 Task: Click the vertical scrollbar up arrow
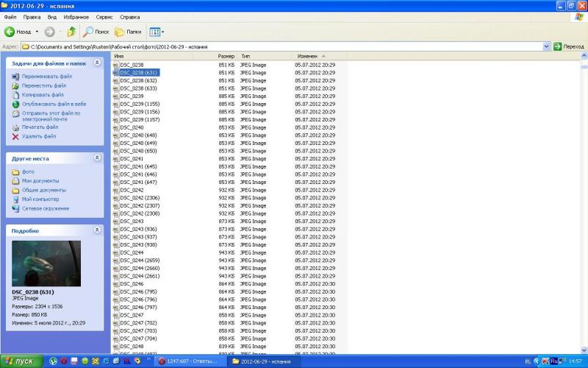click(584, 56)
